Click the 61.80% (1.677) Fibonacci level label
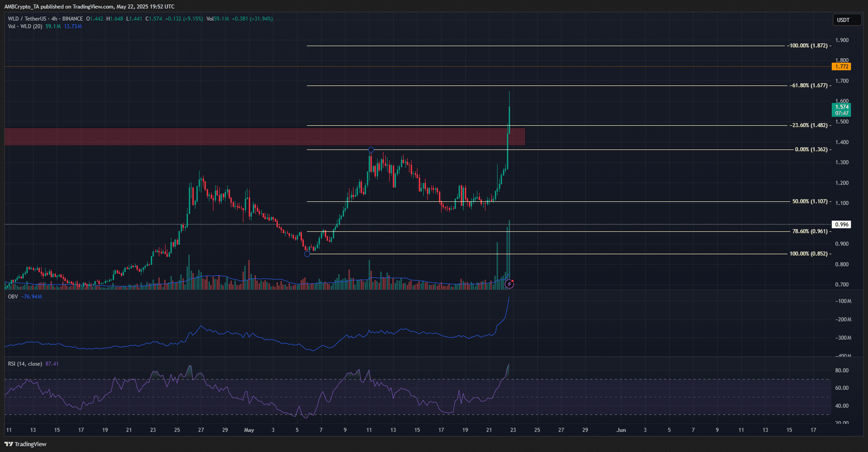The image size is (868, 452). pos(808,86)
